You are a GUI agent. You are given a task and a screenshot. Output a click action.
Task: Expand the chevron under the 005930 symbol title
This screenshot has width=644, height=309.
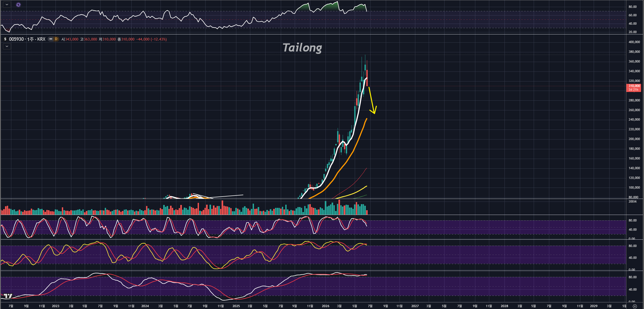[x=7, y=46]
